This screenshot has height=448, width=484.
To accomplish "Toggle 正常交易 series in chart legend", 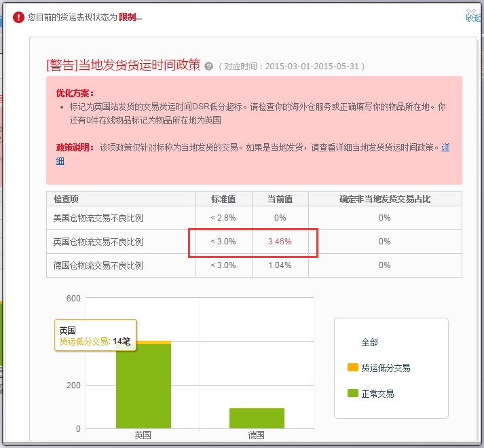I will tap(377, 394).
